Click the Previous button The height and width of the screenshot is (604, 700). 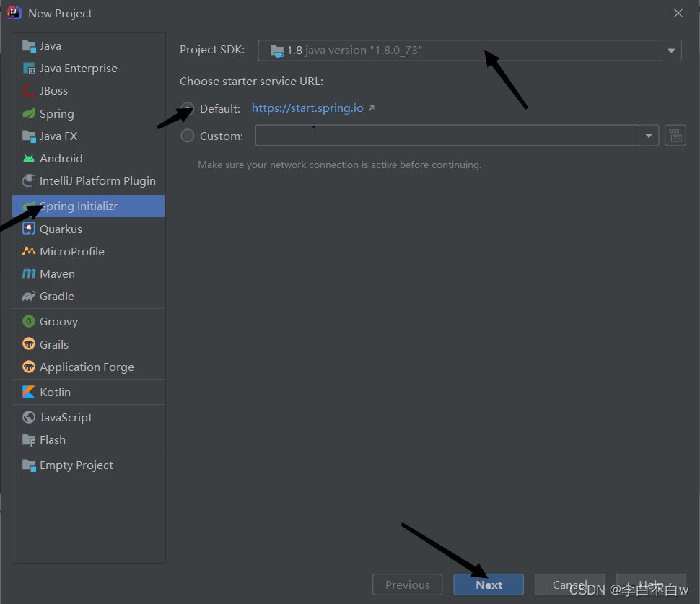408,585
